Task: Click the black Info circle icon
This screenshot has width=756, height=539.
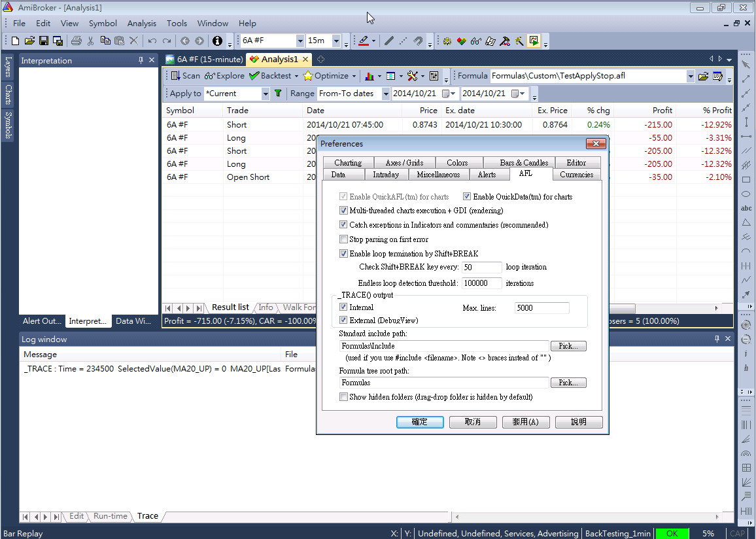Action: pyautogui.click(x=217, y=41)
